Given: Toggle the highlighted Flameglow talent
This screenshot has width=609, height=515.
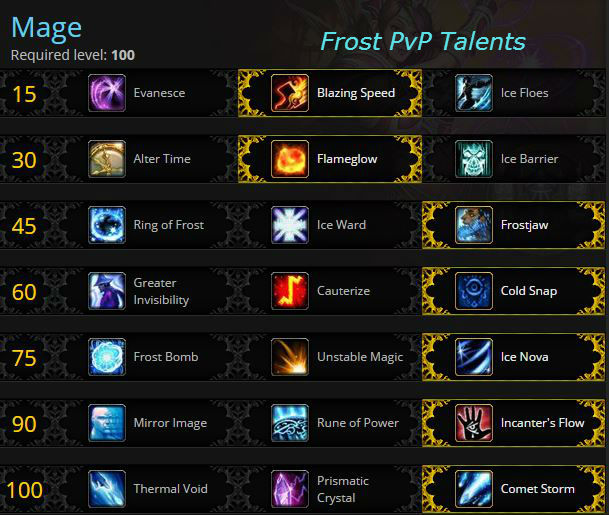Looking at the screenshot, I should (330, 159).
